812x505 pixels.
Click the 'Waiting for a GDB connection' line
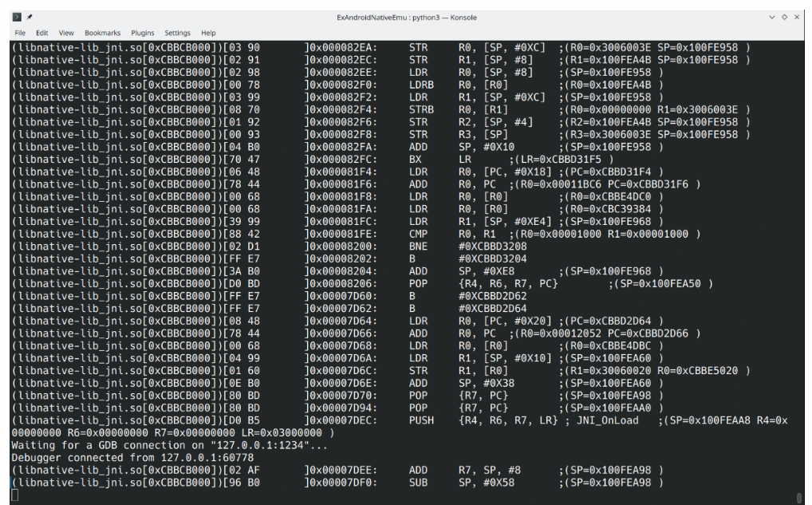(x=169, y=445)
